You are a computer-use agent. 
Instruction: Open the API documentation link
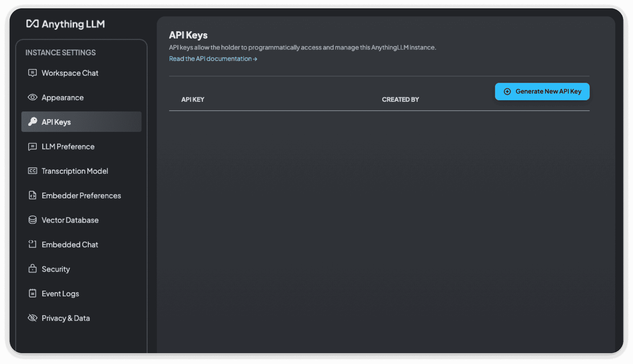213,59
